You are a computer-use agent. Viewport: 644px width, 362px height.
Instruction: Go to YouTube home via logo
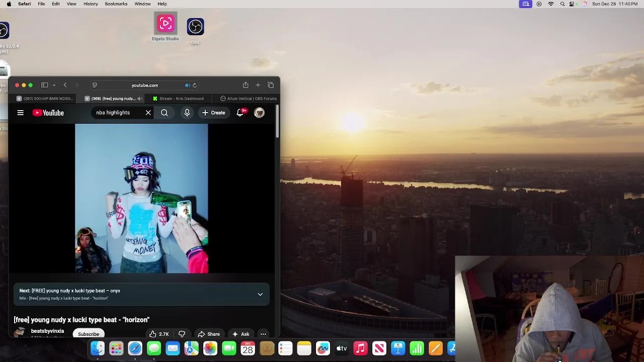coord(48,113)
